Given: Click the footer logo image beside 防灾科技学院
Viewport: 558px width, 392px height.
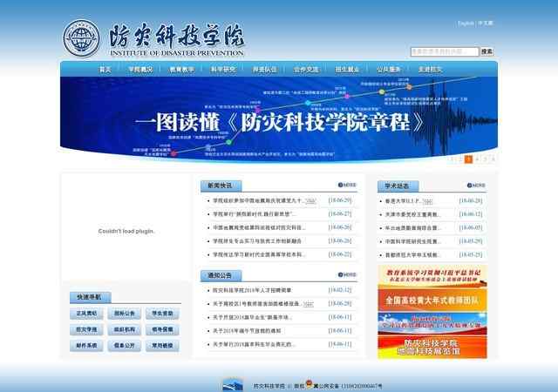Looking at the screenshot, I should pos(233,385).
